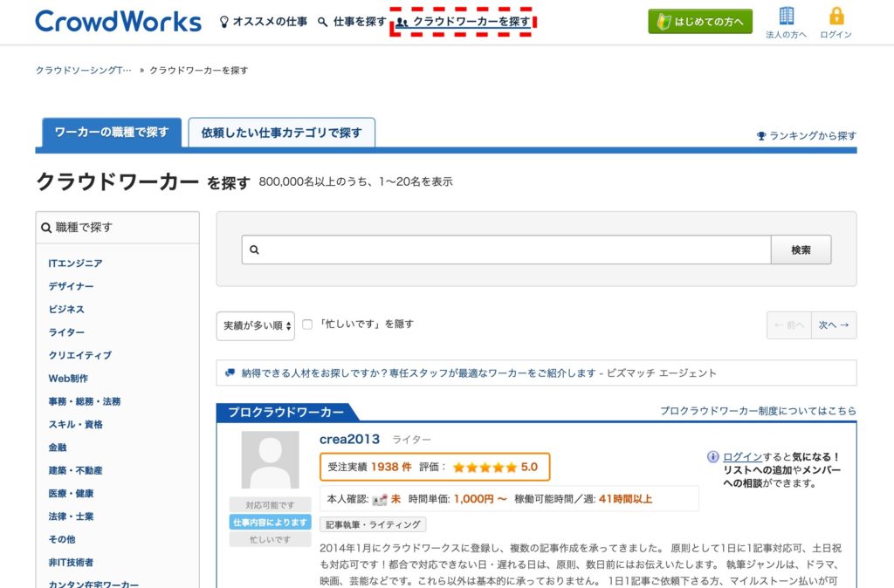Open オススメの仕事 in the header
This screenshot has height=588, width=894.
coord(270,22)
